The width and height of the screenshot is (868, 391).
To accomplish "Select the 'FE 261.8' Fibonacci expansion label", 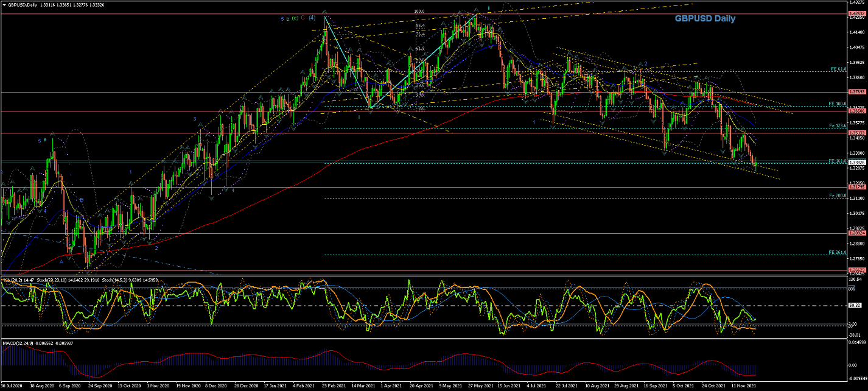I will tap(838, 252).
